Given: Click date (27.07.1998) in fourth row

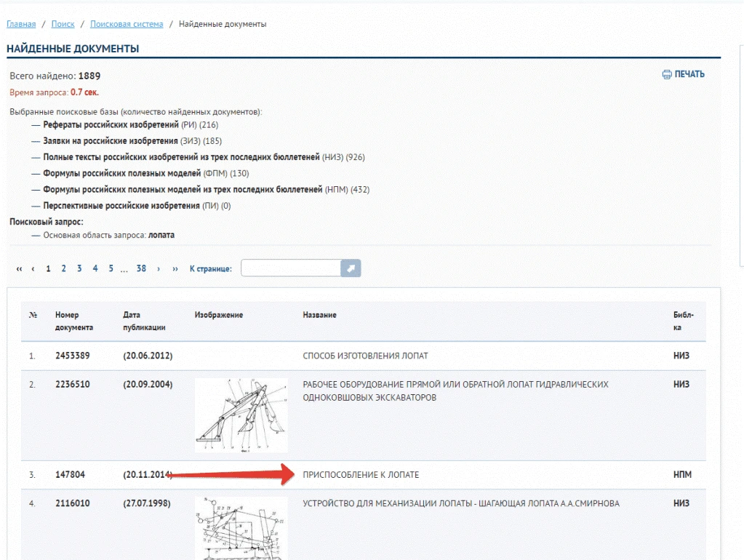Looking at the screenshot, I should [x=147, y=503].
